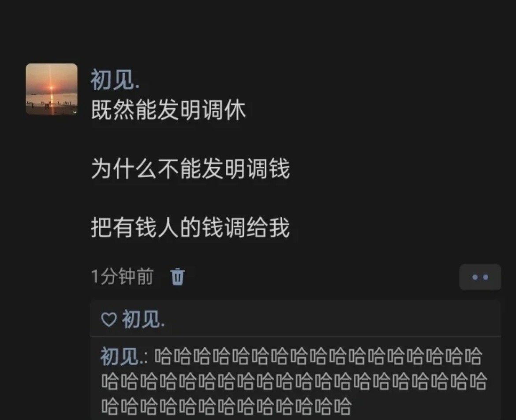Viewport: 516px width, 420px height.
Task: Tap the 1分钟前 timestamp
Action: (122, 277)
